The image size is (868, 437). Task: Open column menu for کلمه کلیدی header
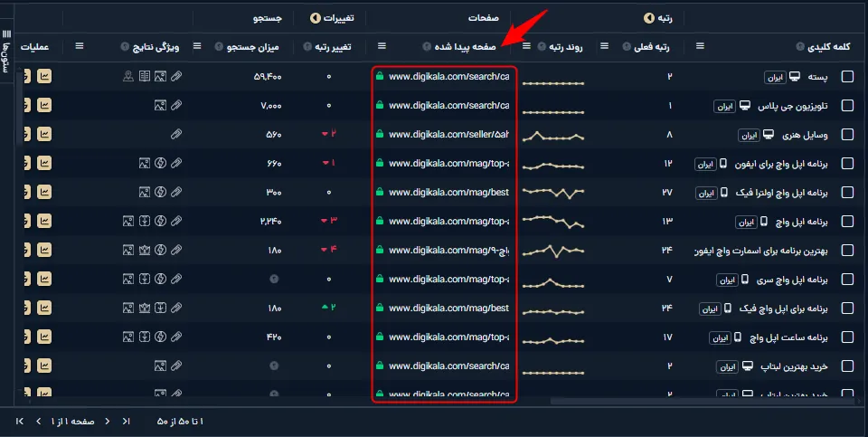[700, 46]
